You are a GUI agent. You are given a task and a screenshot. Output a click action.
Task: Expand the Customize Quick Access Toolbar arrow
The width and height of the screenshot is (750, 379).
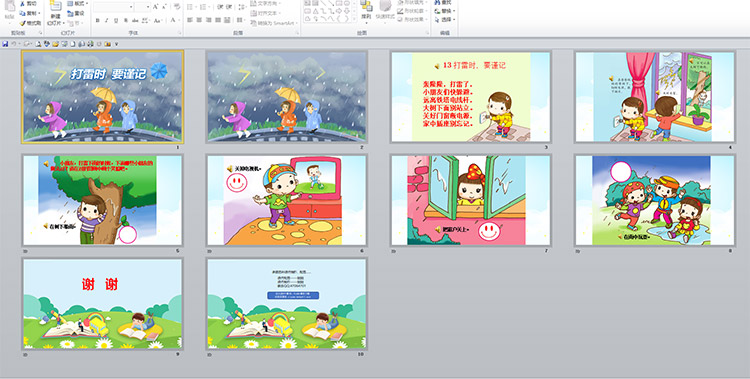[116, 44]
